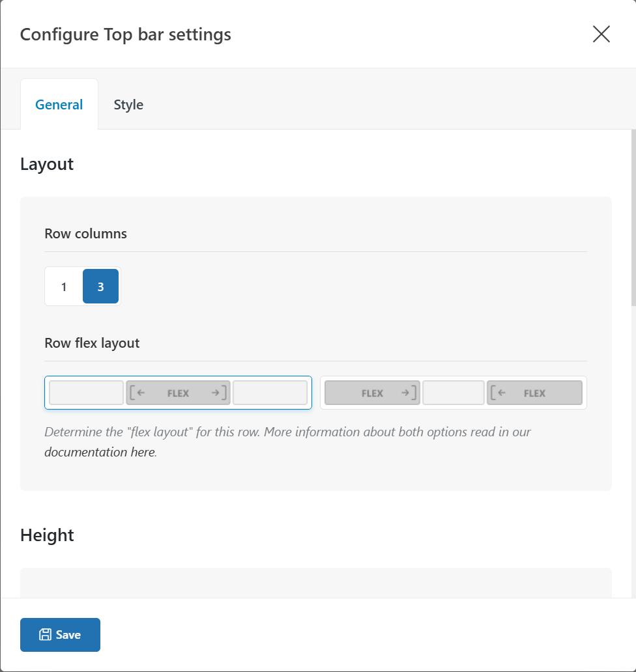Click right FLEX block in second layout

click(x=534, y=393)
